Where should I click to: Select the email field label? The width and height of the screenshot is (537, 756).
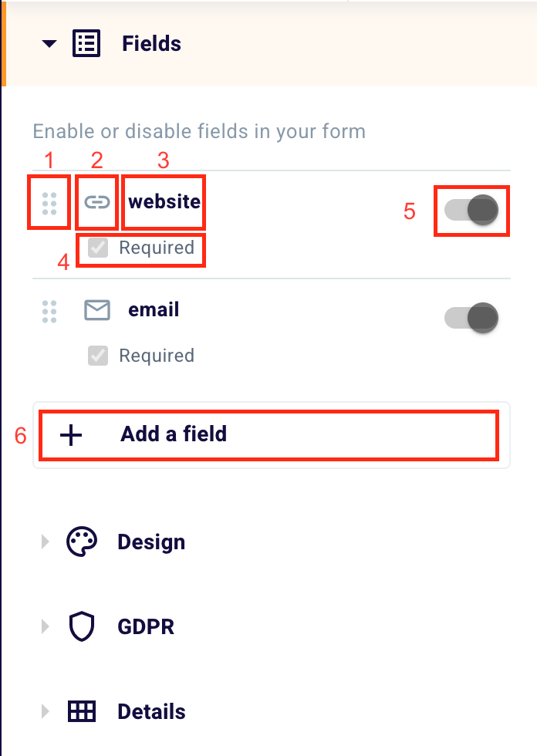click(154, 310)
